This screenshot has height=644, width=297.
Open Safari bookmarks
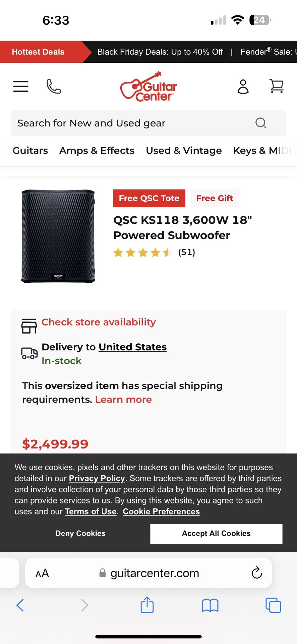(210, 605)
